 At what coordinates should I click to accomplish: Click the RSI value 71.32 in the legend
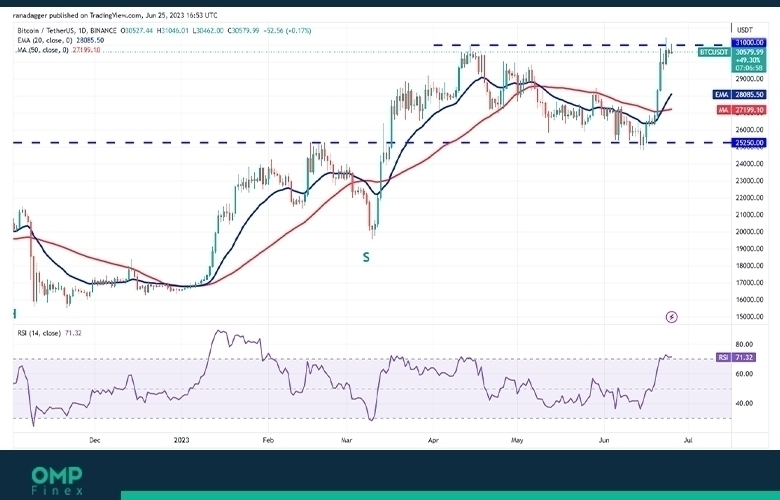pyautogui.click(x=73, y=333)
